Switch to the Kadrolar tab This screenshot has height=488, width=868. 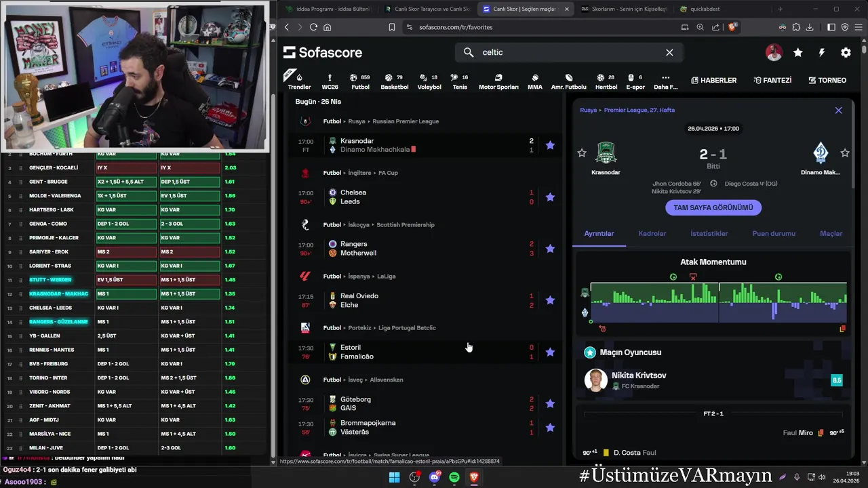(652, 234)
